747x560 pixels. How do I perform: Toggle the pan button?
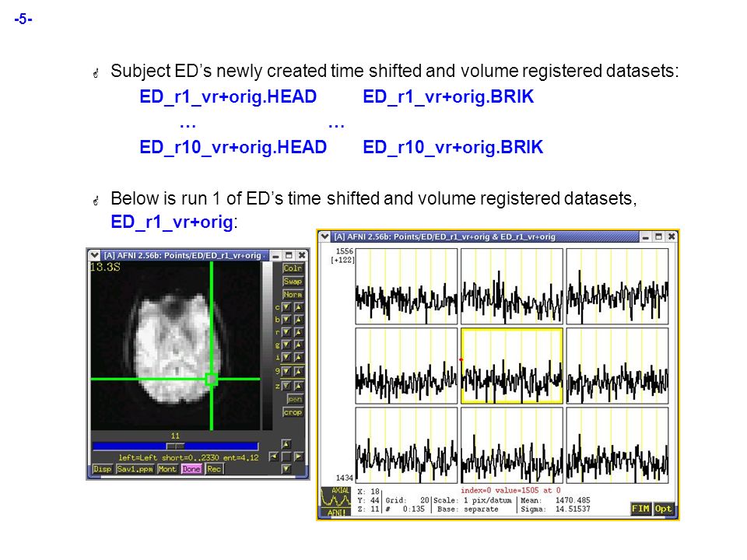tap(295, 399)
